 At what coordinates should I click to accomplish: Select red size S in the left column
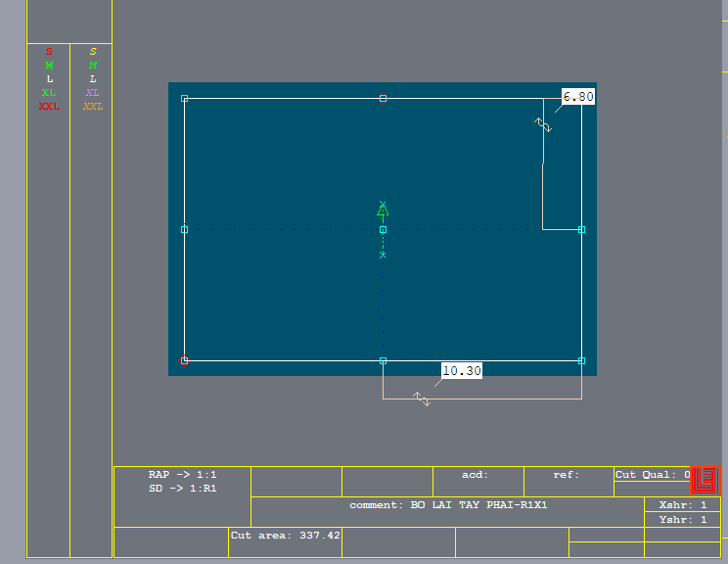[x=49, y=52]
